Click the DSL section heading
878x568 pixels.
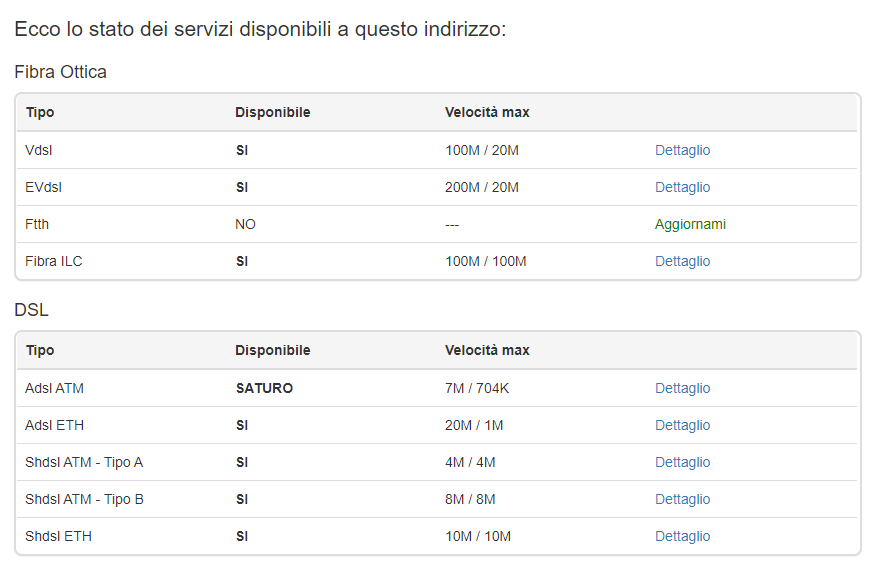pos(31,310)
